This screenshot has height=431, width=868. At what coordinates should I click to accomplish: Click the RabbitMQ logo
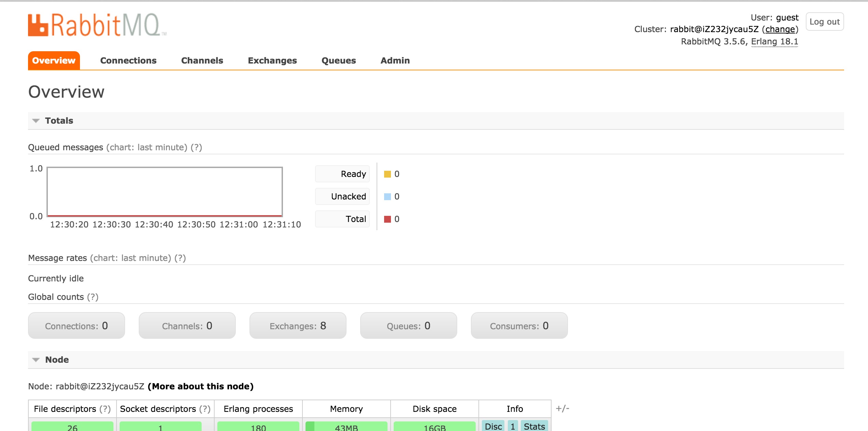[x=97, y=25]
